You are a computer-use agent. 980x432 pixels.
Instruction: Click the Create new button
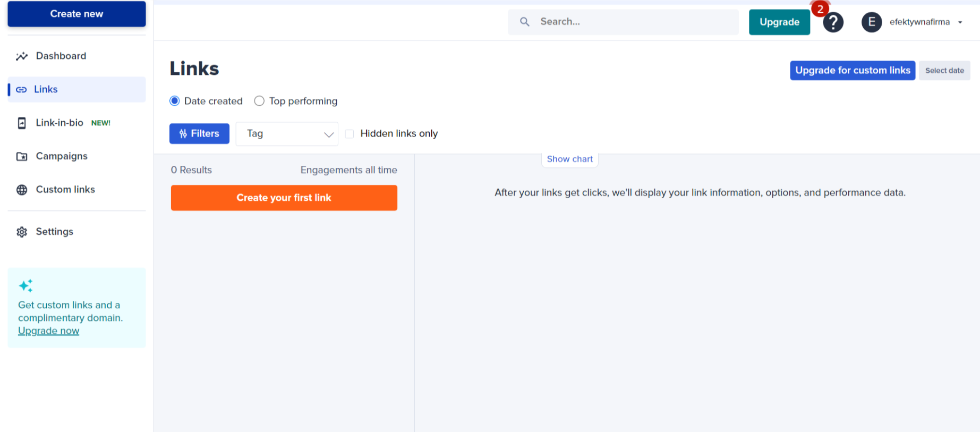pos(76,14)
